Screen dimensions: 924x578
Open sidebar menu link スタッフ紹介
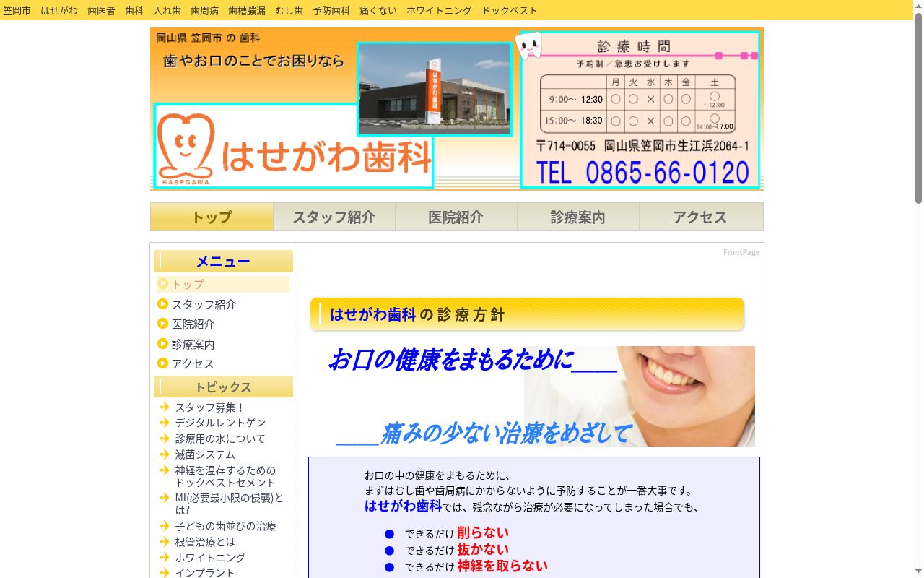(x=204, y=304)
